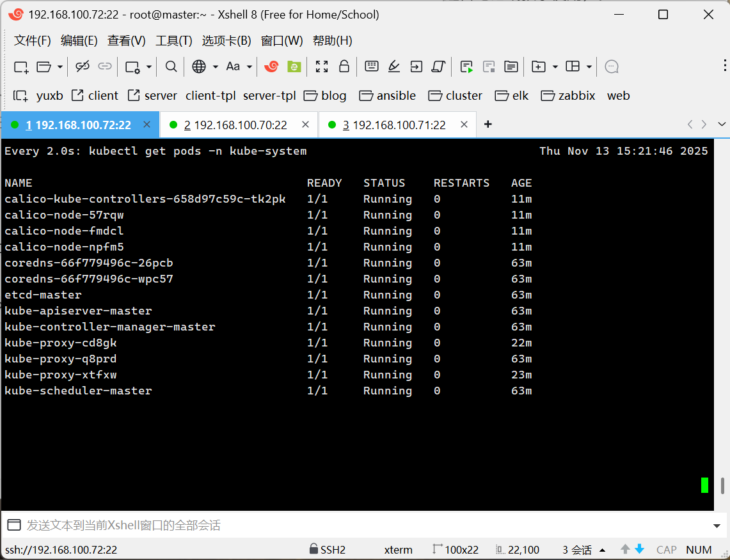Click the chat bubble feedback icon
The width and height of the screenshot is (730, 560).
[x=611, y=66]
